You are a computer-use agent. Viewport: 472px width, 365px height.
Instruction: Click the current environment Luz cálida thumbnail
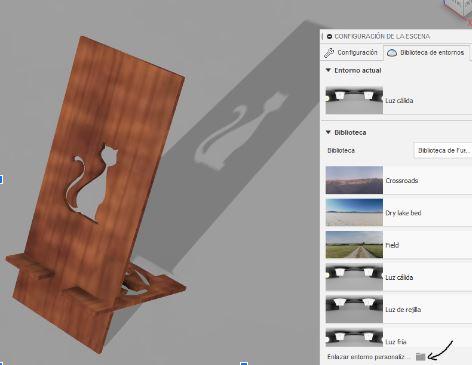point(354,100)
